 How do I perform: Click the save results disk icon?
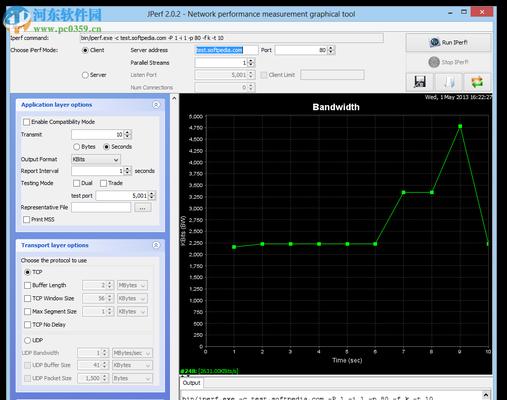click(x=420, y=82)
